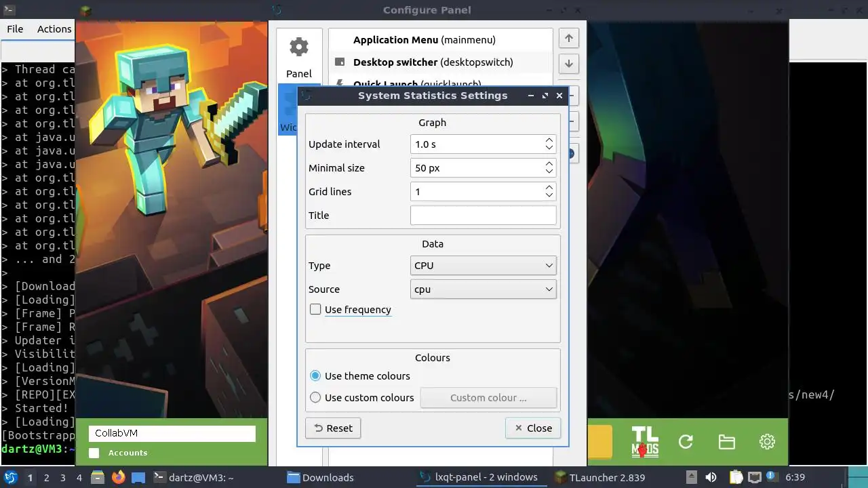Open the volume control in system tray

711,477
